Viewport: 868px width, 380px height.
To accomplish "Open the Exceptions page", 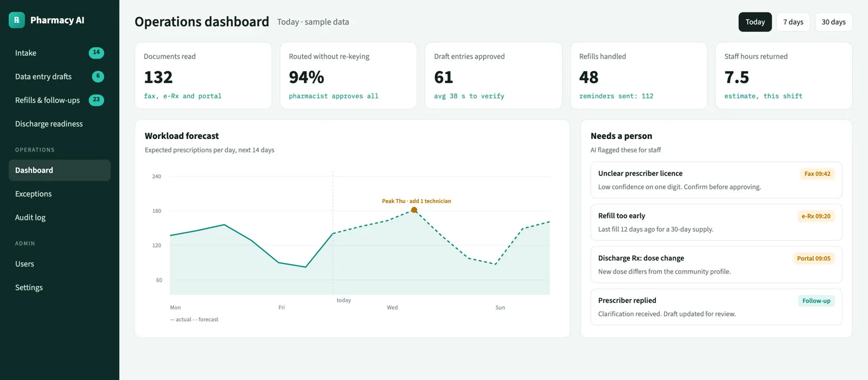I will [x=60, y=194].
